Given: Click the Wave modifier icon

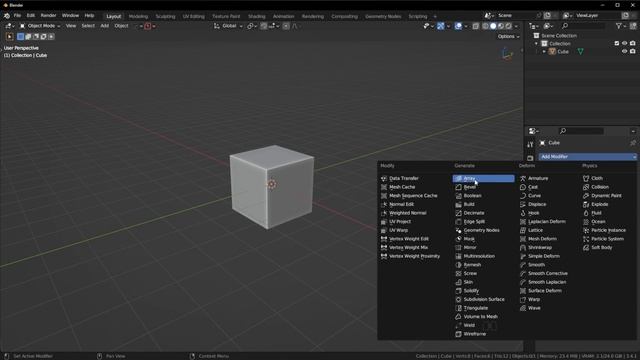Looking at the screenshot, I should [x=523, y=308].
